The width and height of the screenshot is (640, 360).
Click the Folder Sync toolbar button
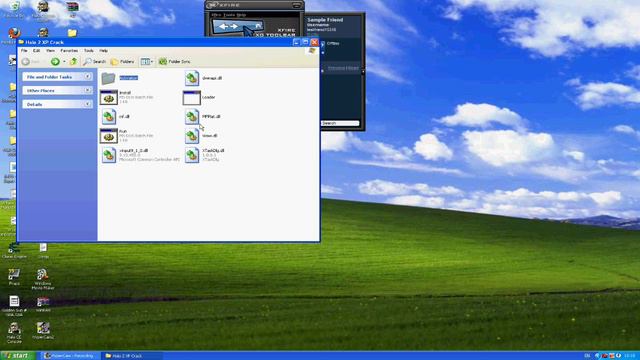[175, 62]
